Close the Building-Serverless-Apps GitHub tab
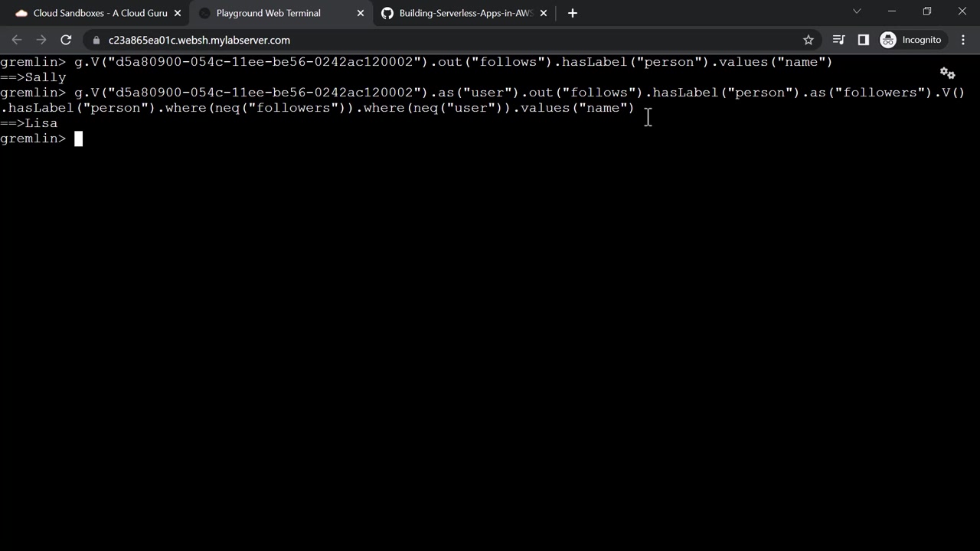The height and width of the screenshot is (551, 980). tap(544, 13)
